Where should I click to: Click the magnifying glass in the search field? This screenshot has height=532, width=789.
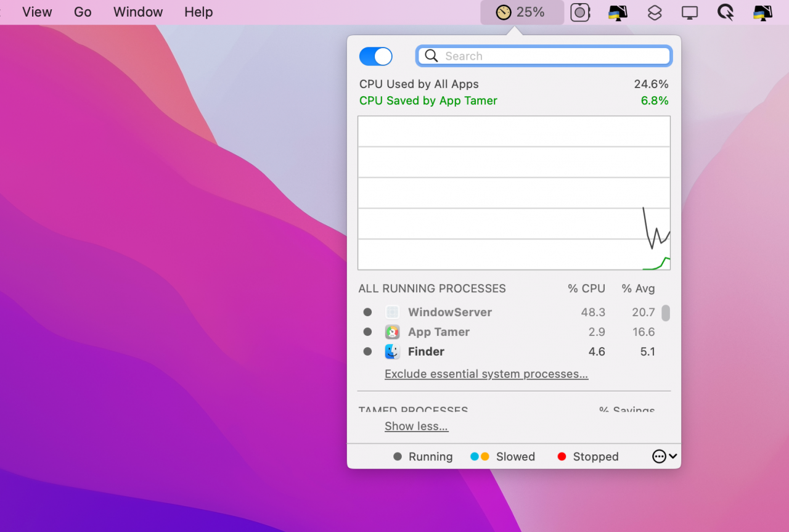(431, 56)
